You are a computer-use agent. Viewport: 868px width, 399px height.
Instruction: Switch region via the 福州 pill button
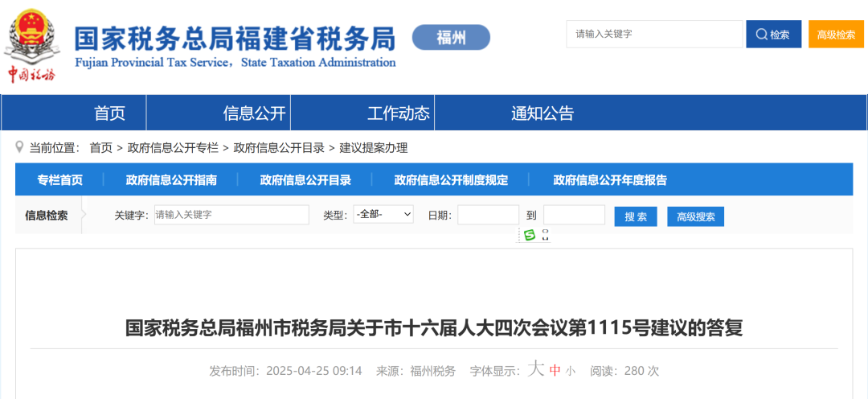(451, 38)
